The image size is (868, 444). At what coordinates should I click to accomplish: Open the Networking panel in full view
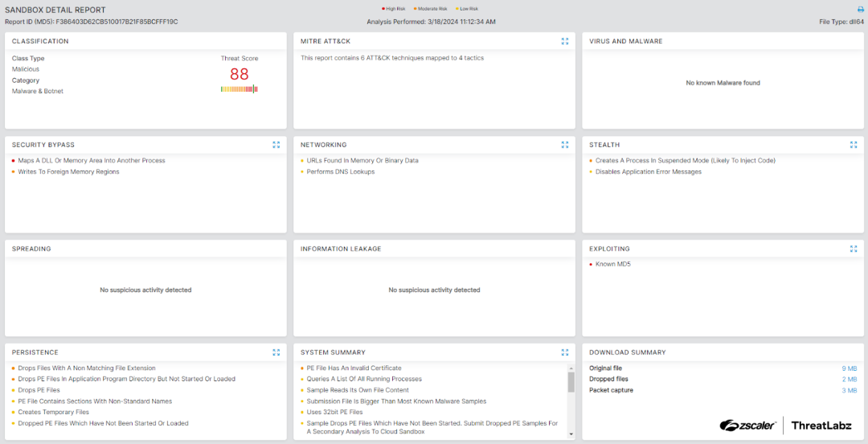(565, 145)
